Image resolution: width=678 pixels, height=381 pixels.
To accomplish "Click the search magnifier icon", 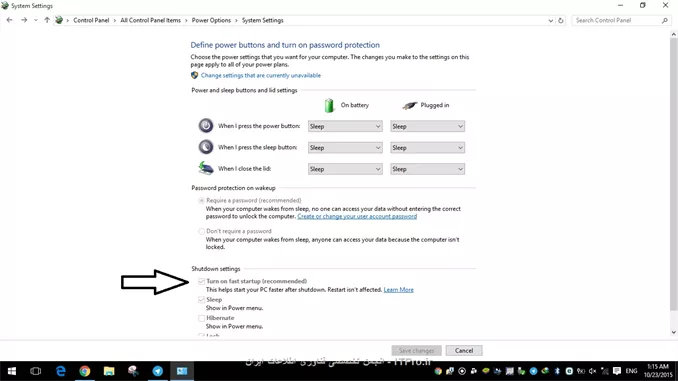I will (x=665, y=20).
